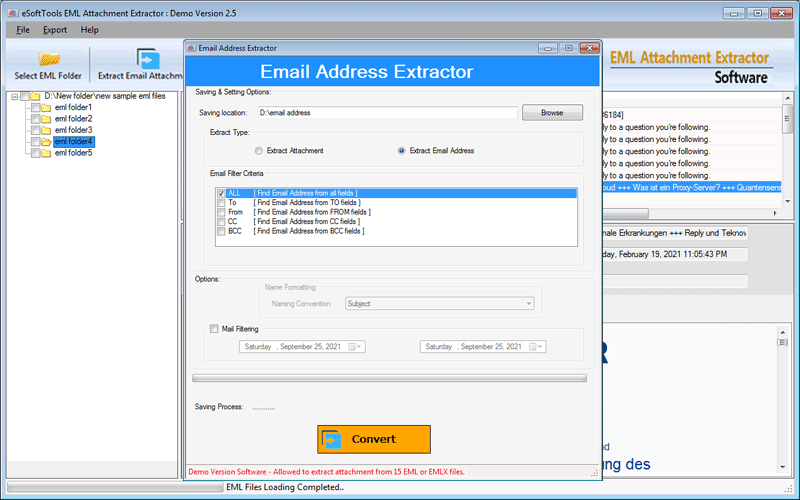Click the icon on the Convert button
Viewport: 800px width, 500px height.
332,439
